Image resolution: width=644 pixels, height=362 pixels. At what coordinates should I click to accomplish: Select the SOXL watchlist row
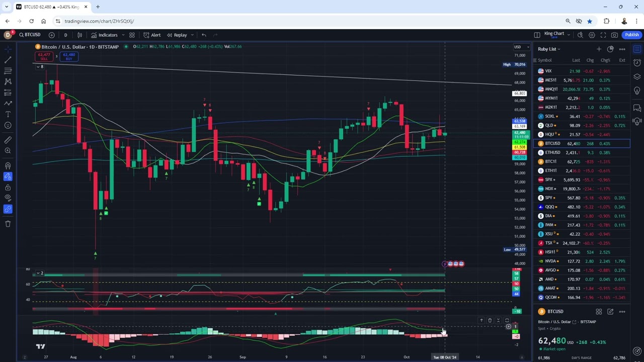[x=582, y=116]
